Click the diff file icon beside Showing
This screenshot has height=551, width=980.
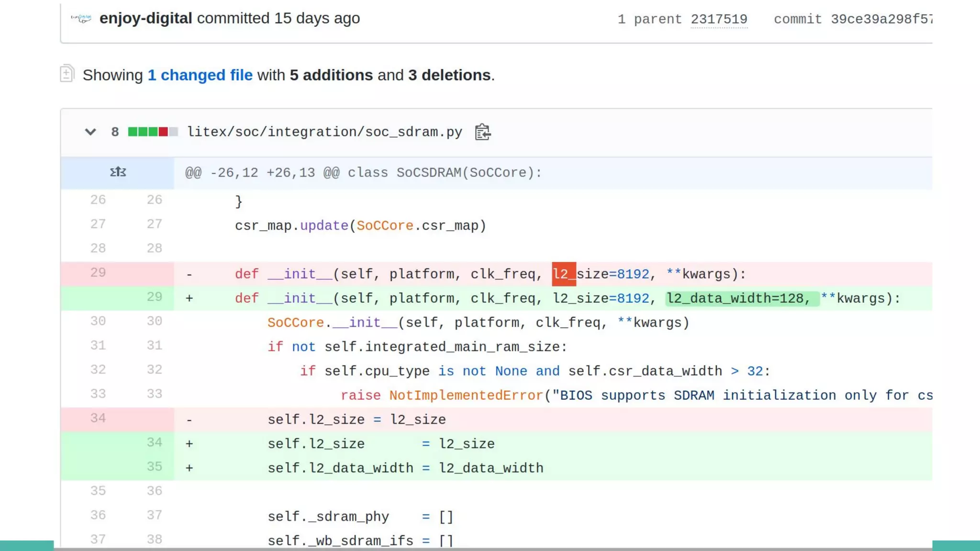point(67,74)
